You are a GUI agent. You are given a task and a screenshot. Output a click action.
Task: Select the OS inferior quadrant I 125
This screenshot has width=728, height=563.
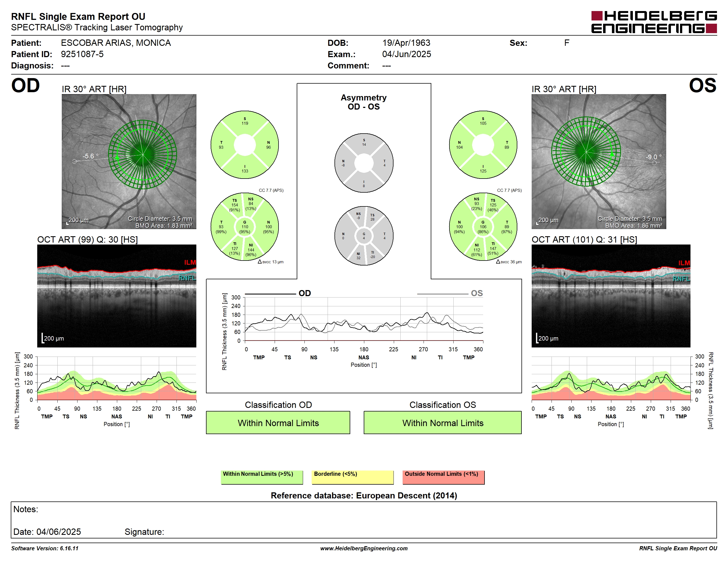click(x=483, y=169)
